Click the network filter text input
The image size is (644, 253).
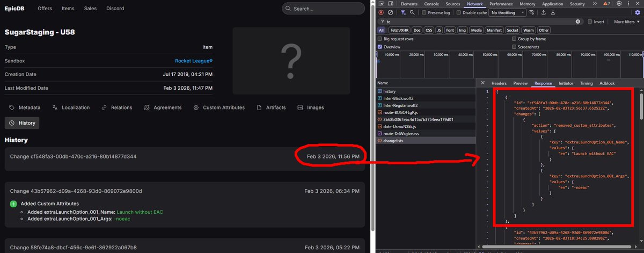[x=479, y=21]
